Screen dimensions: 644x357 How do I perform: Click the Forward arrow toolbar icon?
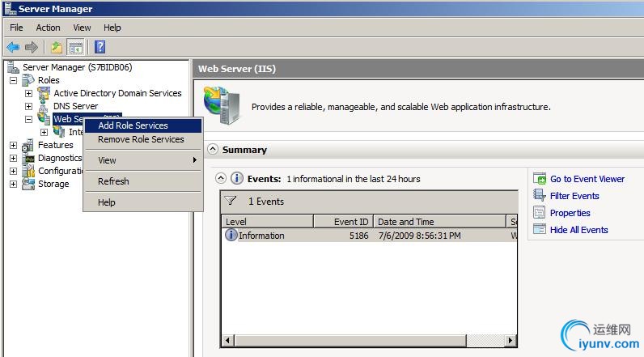click(32, 47)
